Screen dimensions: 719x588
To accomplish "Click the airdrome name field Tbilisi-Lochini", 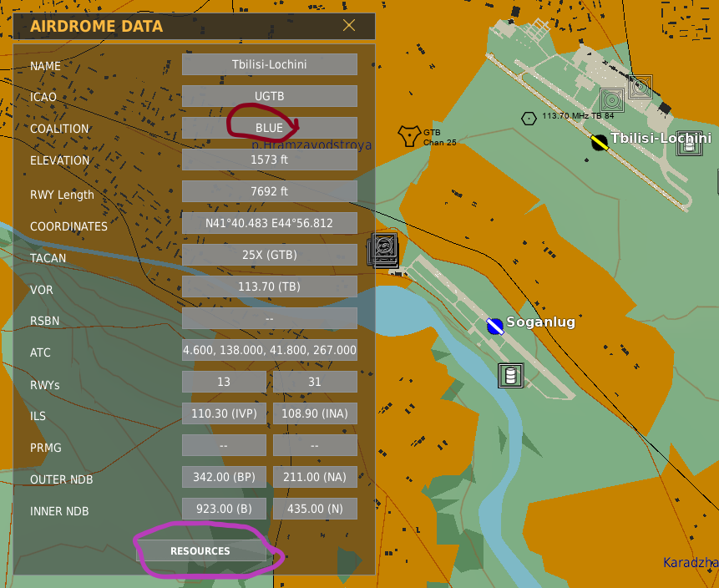I will coord(270,64).
